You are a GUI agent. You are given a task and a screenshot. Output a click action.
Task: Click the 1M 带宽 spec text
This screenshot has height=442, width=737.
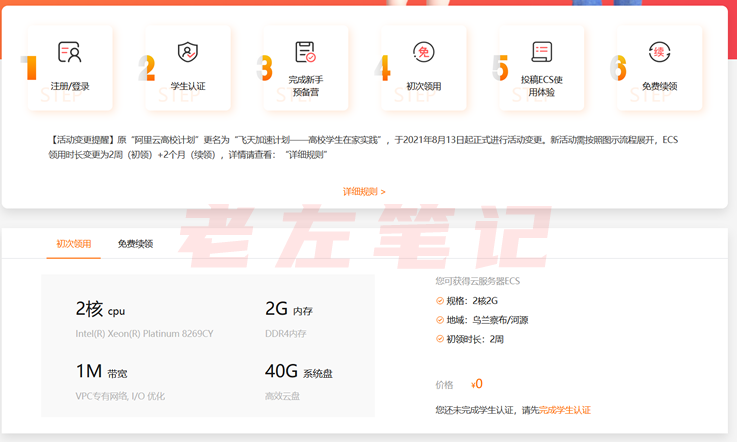click(102, 371)
